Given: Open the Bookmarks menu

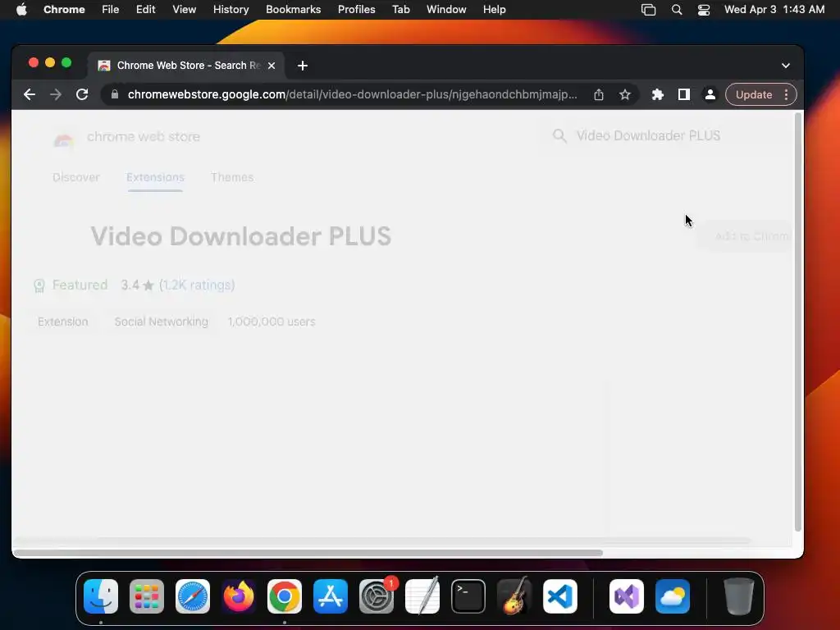Looking at the screenshot, I should (x=294, y=10).
